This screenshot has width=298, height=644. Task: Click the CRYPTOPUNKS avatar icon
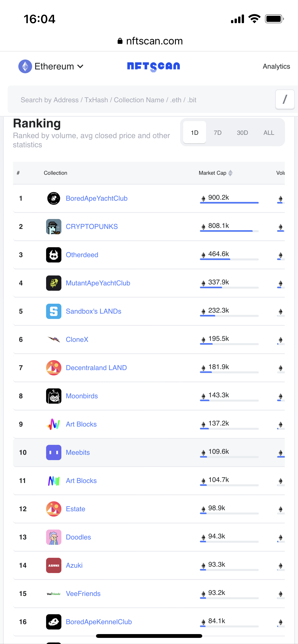[53, 227]
